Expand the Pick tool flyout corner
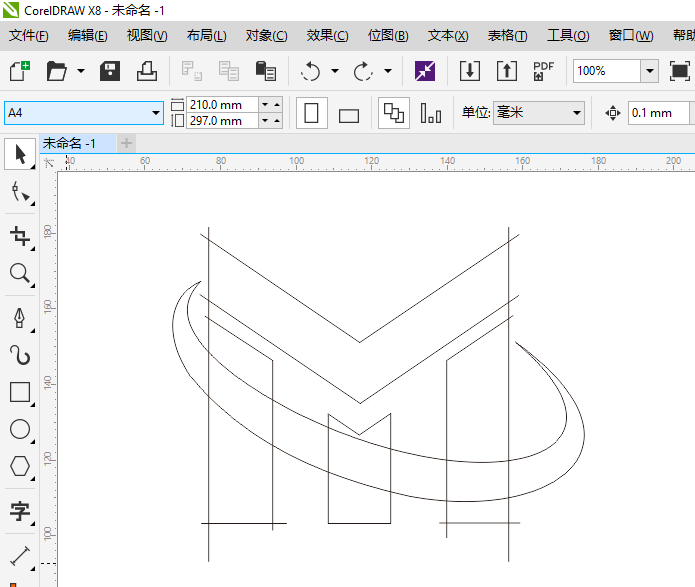This screenshot has height=587, width=695. click(32, 167)
